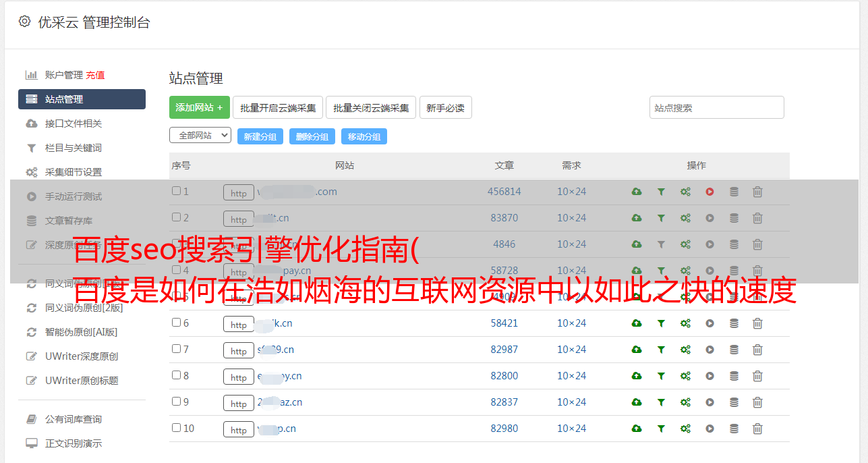
Task: Open 同义词伪原创[2版] in the sidebar
Action: (x=84, y=308)
